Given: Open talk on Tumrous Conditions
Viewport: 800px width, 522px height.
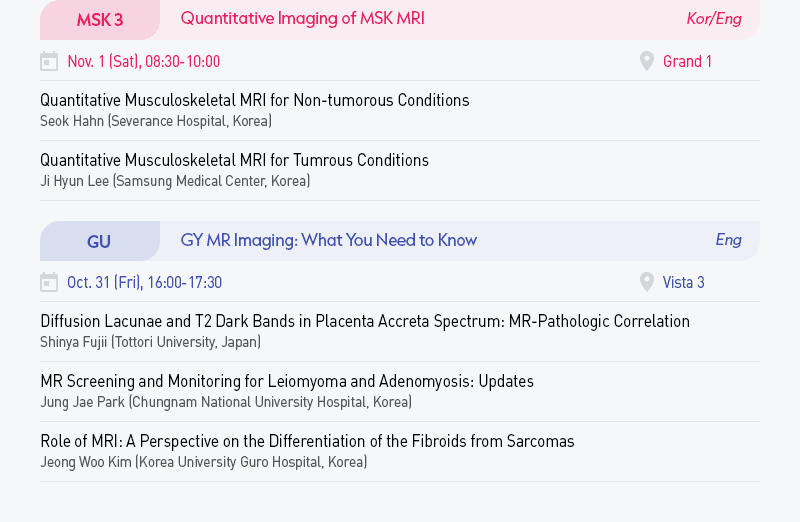Looking at the screenshot, I should click(234, 160).
